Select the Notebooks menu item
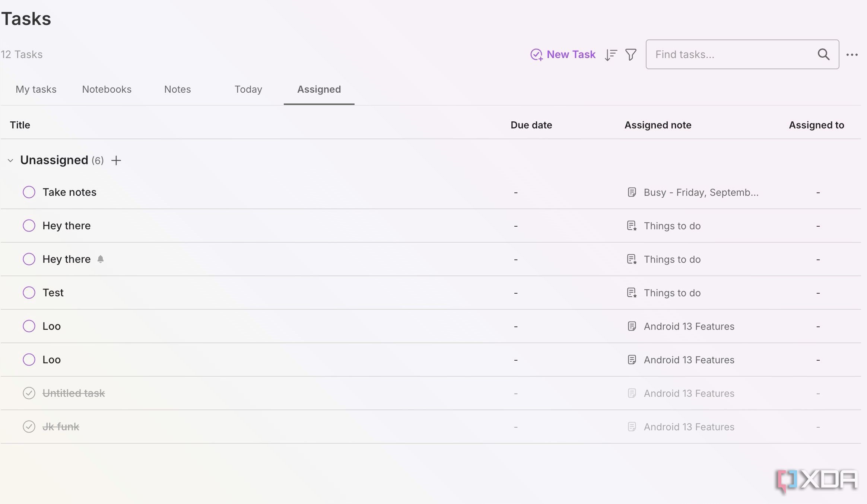867x504 pixels. coord(107,89)
